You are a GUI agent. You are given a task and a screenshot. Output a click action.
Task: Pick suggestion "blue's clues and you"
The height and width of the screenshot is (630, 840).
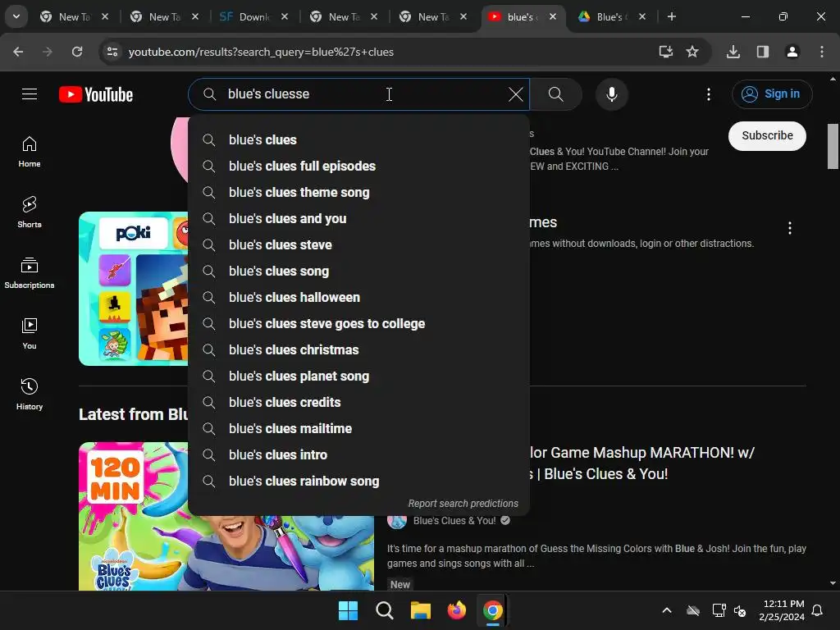click(x=359, y=218)
